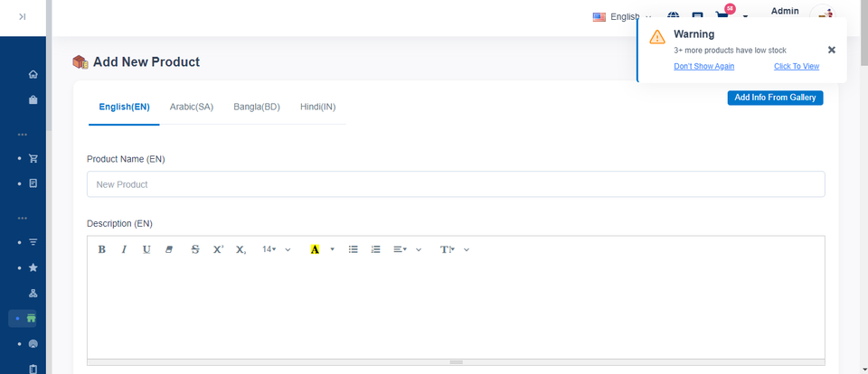
Task: Open the English language selector
Action: [622, 16]
